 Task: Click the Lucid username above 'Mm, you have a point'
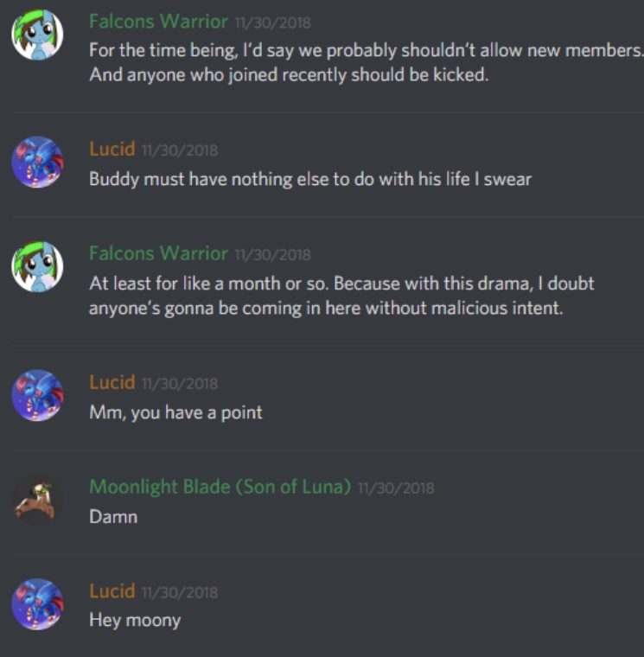point(112,382)
